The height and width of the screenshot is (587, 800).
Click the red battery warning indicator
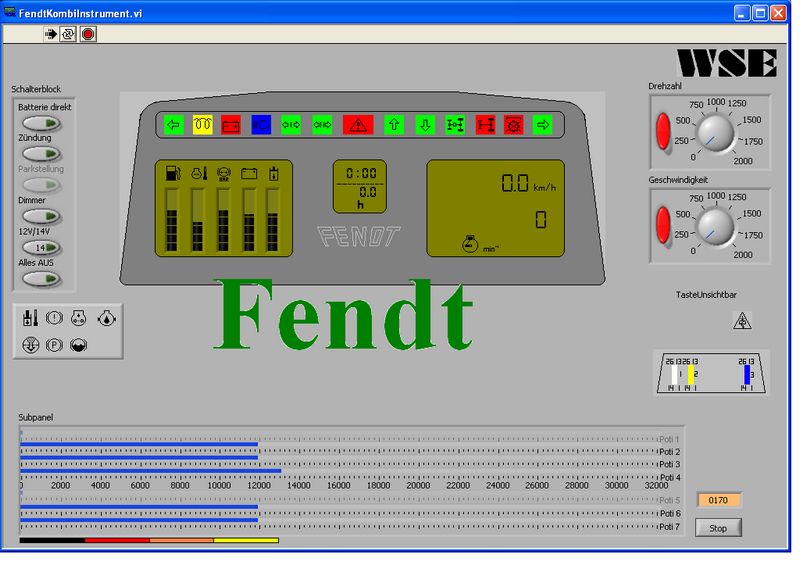click(231, 124)
